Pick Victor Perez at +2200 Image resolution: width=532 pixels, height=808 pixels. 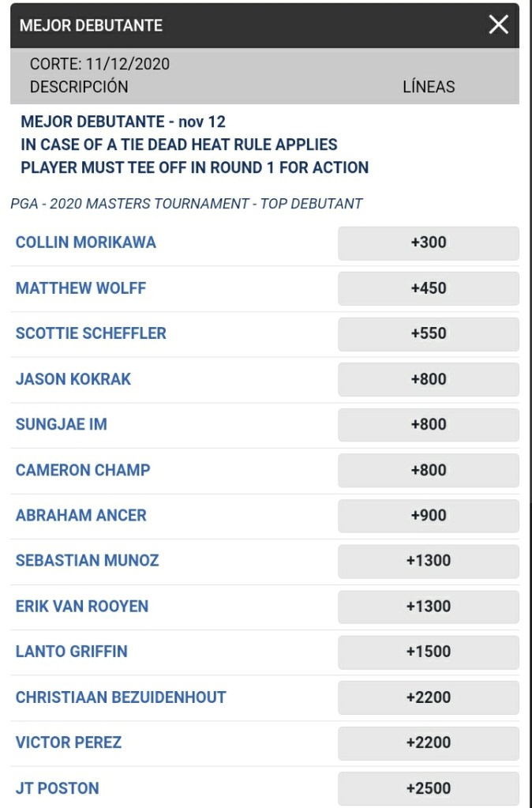coord(428,742)
